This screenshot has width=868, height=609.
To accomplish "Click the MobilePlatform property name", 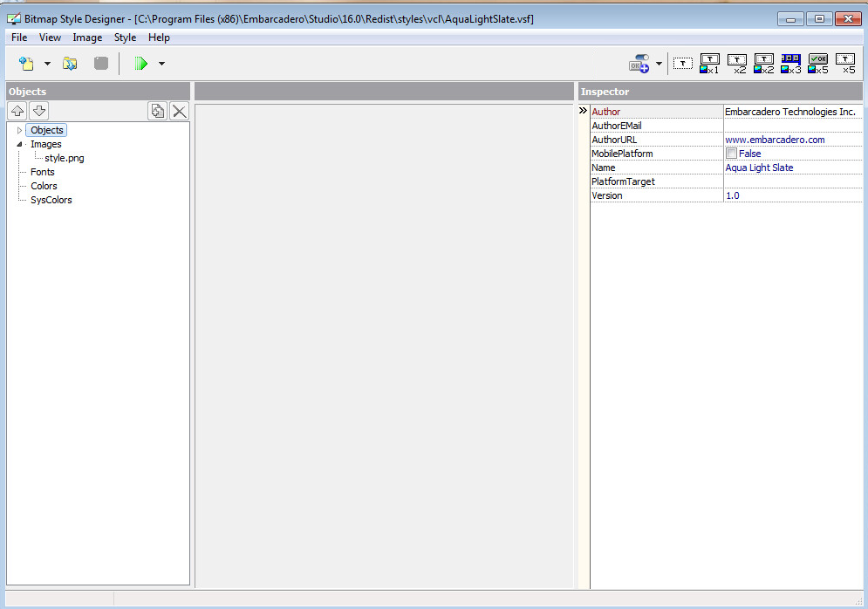I will point(622,154).
